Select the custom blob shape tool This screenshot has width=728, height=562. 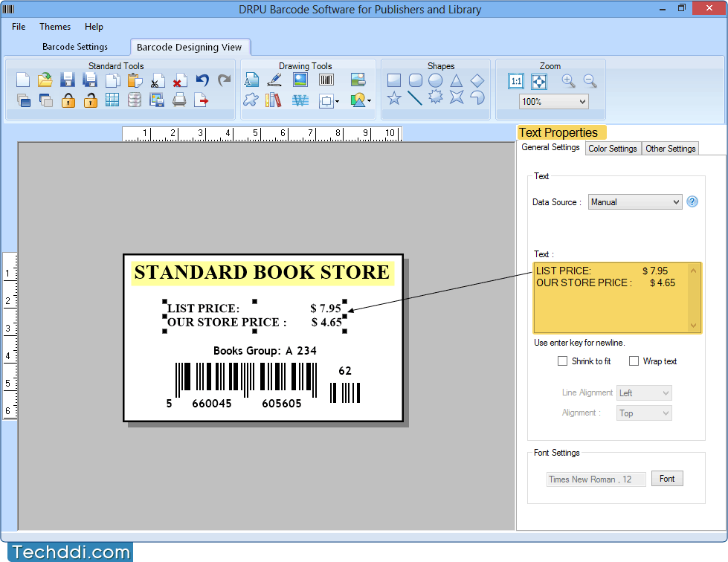[x=251, y=100]
